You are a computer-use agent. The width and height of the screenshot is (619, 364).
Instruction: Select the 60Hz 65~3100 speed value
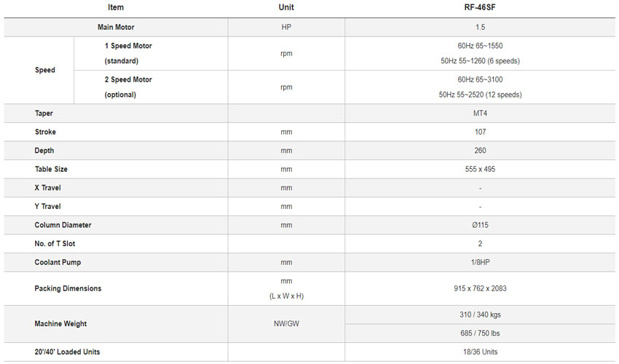point(480,79)
